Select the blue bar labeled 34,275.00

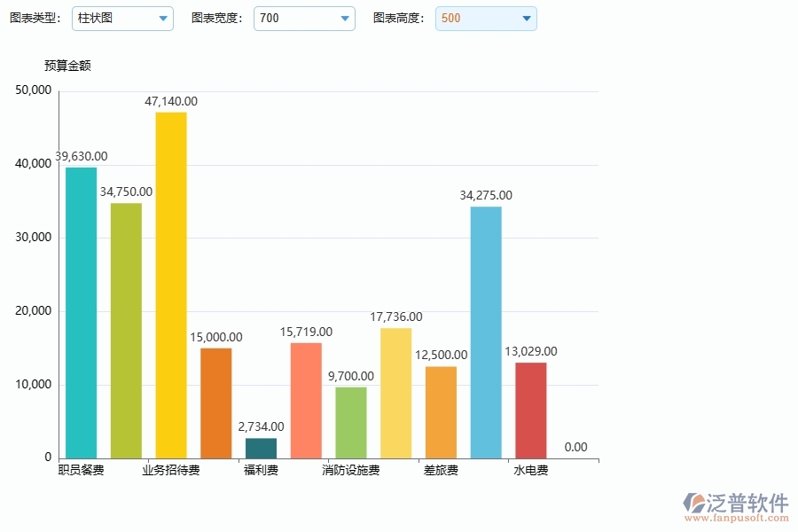(485, 332)
